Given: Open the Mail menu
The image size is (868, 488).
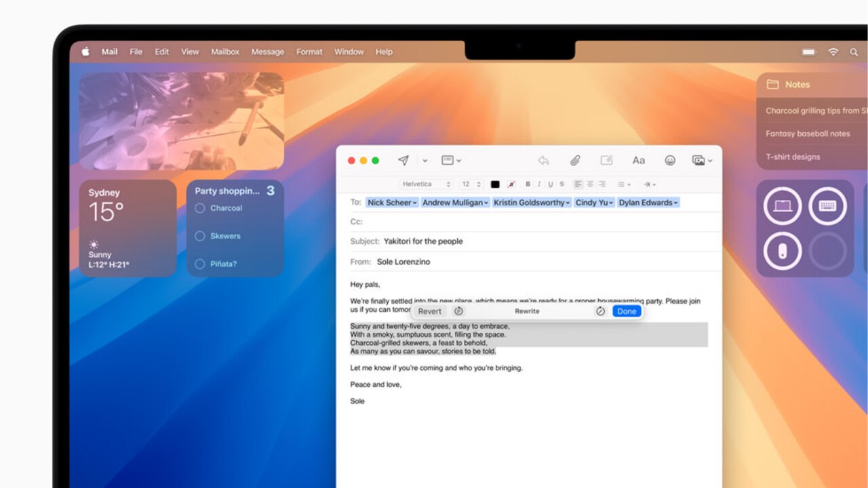Looking at the screenshot, I should click(x=110, y=52).
